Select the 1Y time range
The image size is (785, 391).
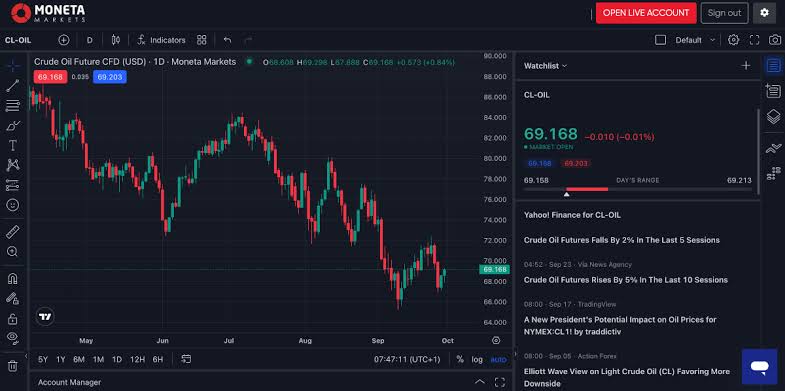(x=61, y=359)
